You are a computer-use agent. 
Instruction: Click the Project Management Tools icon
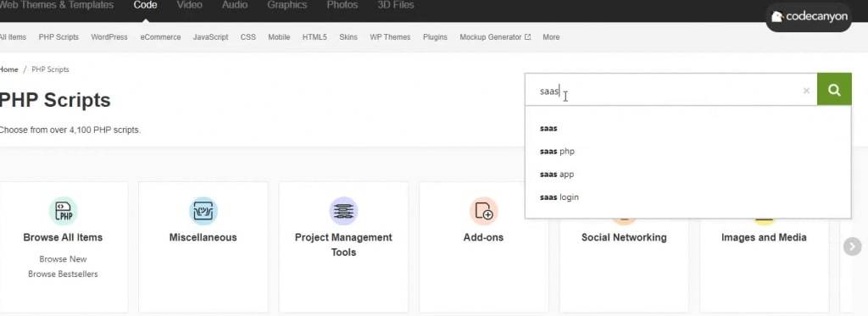(x=344, y=211)
